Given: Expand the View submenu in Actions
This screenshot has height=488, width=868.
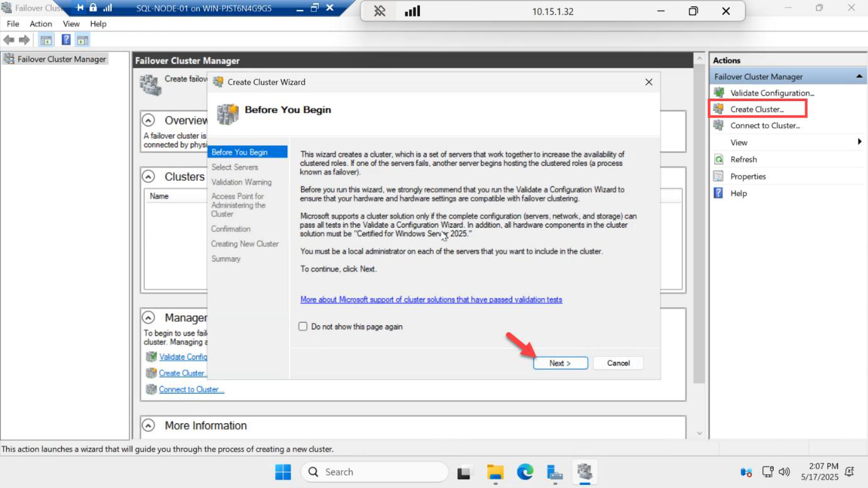Looking at the screenshot, I should 788,143.
